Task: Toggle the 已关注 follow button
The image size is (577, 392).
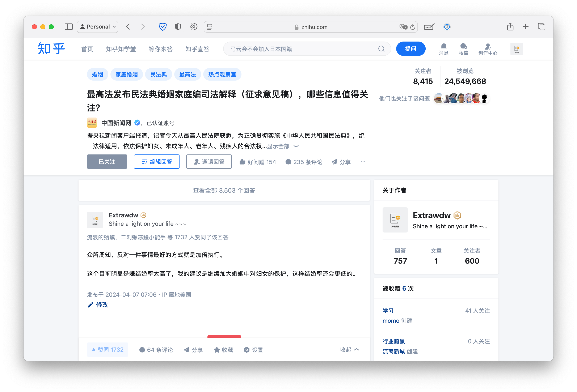Action: coord(107,162)
